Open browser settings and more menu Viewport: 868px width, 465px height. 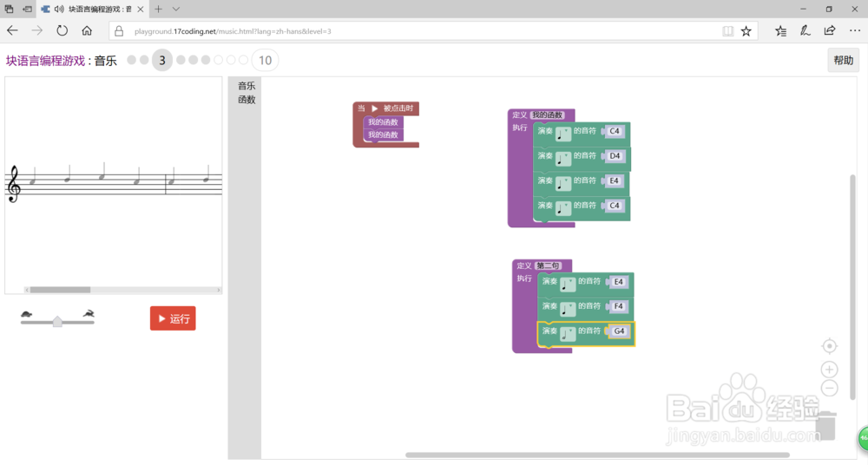coord(855,31)
